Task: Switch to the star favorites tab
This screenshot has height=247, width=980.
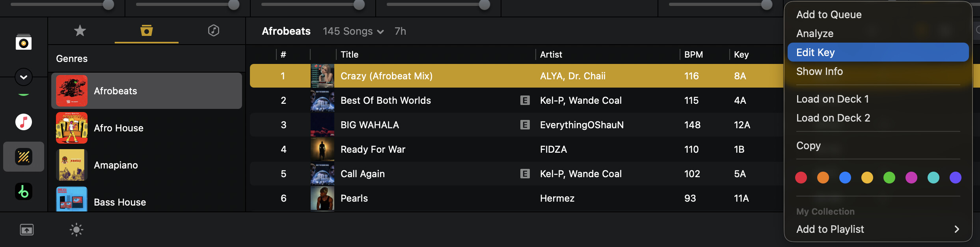Action: pyautogui.click(x=80, y=30)
